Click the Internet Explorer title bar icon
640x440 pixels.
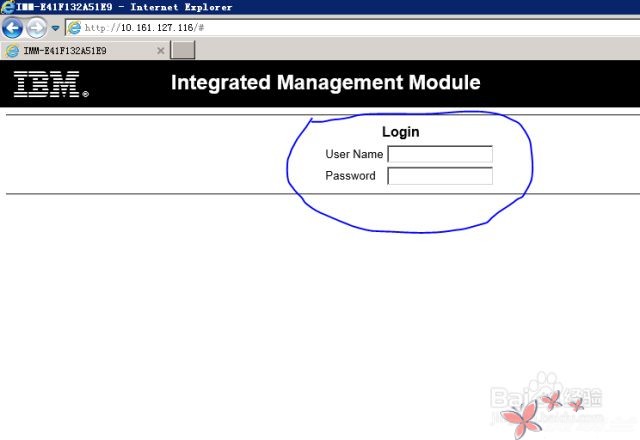[x=7, y=7]
